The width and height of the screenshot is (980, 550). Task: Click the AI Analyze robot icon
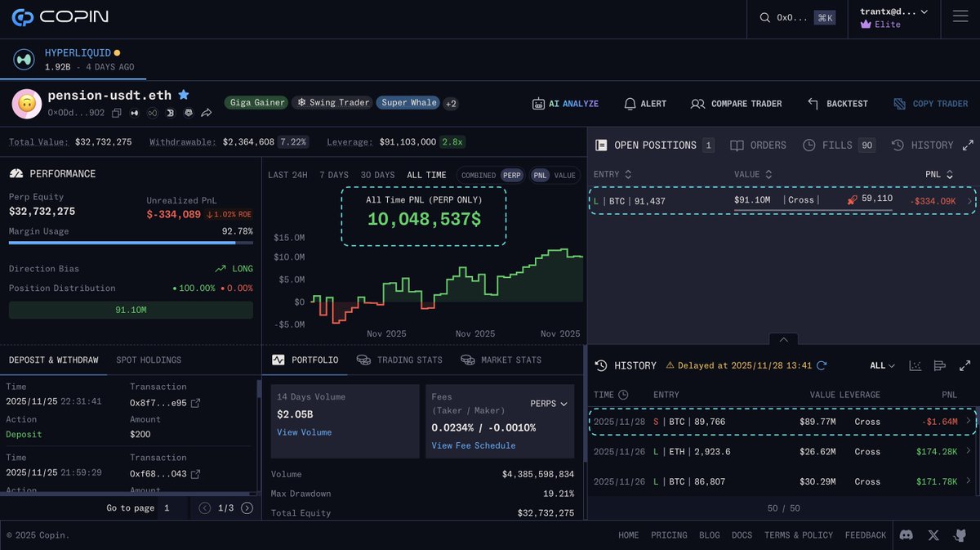tap(538, 104)
